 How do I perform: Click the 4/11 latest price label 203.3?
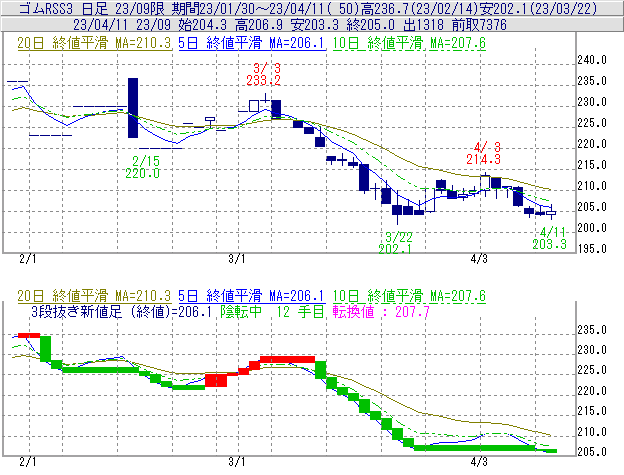coord(549,244)
